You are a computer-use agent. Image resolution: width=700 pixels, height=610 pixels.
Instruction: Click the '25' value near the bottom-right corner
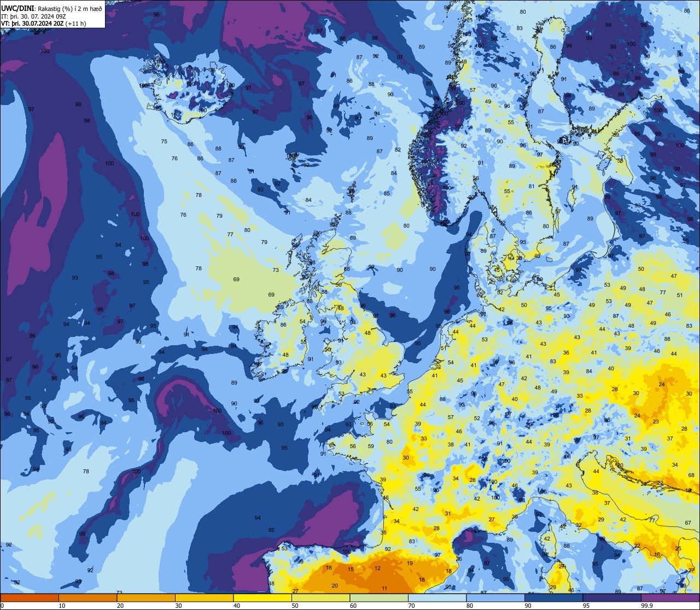point(678,548)
